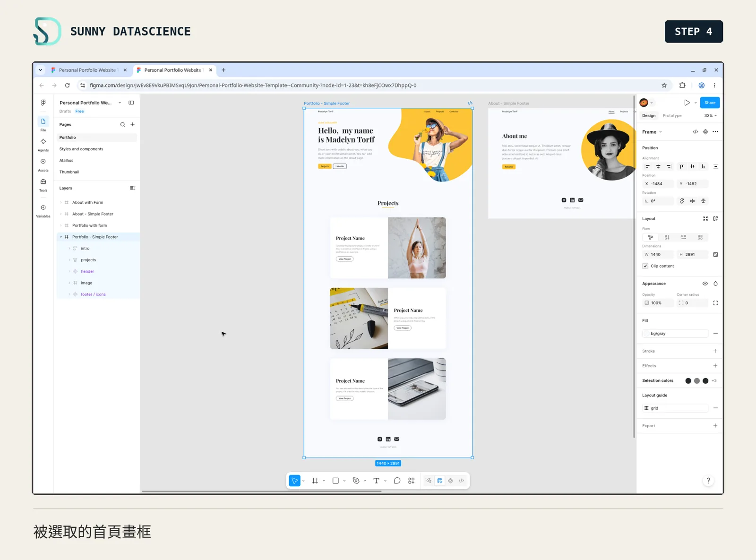The width and height of the screenshot is (756, 560).
Task: Click the bg/gray fill swatch
Action: point(646,334)
